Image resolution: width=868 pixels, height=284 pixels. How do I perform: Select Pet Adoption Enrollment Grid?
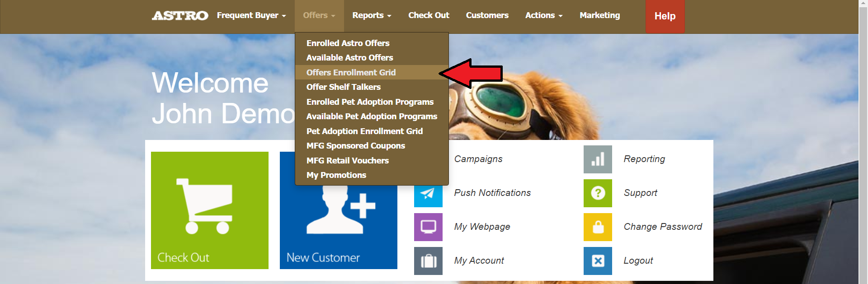click(371, 131)
